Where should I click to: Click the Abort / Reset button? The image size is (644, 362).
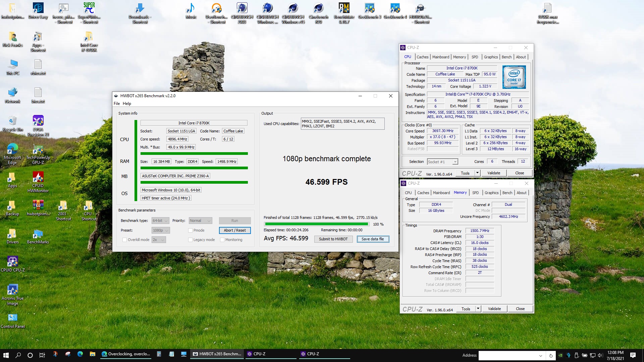click(235, 230)
